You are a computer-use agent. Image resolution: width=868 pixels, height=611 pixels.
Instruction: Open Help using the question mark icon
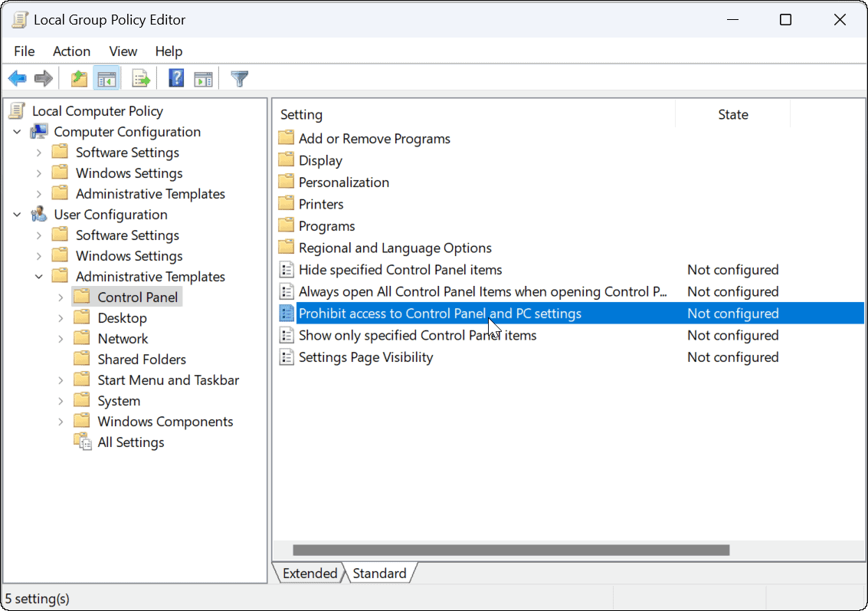[x=176, y=78]
